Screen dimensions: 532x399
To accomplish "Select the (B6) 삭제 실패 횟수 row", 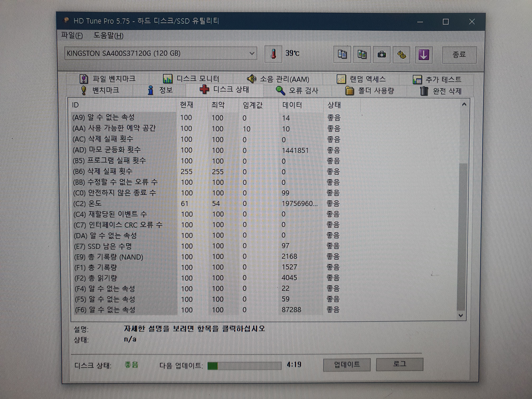I will point(206,172).
